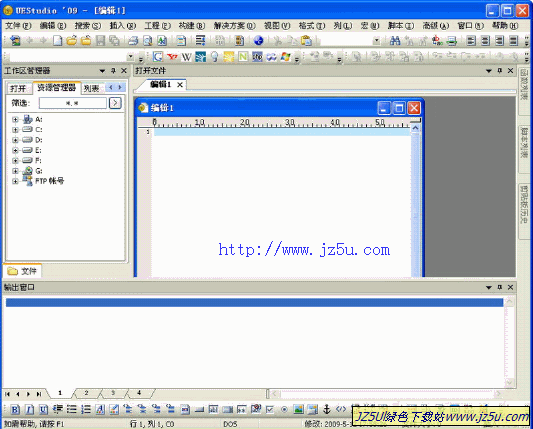
Task: Click the Yahoo search toolbar icon
Action: coord(172,56)
